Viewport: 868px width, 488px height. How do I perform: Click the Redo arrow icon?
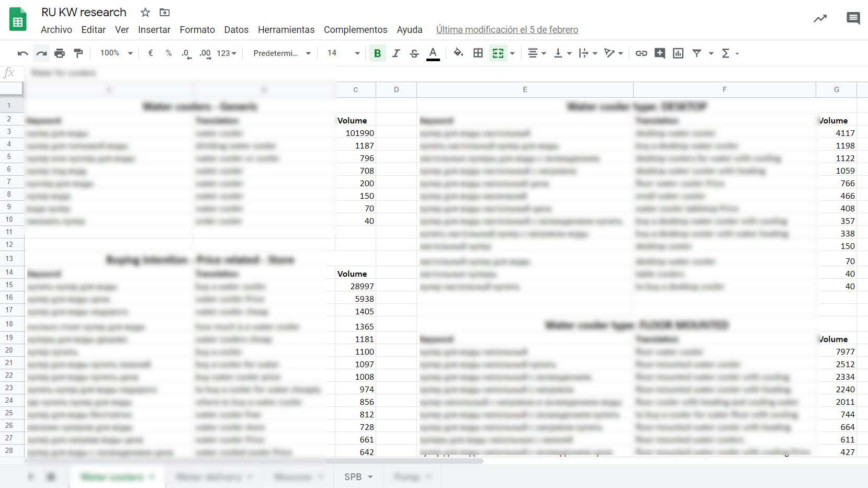pos(41,53)
